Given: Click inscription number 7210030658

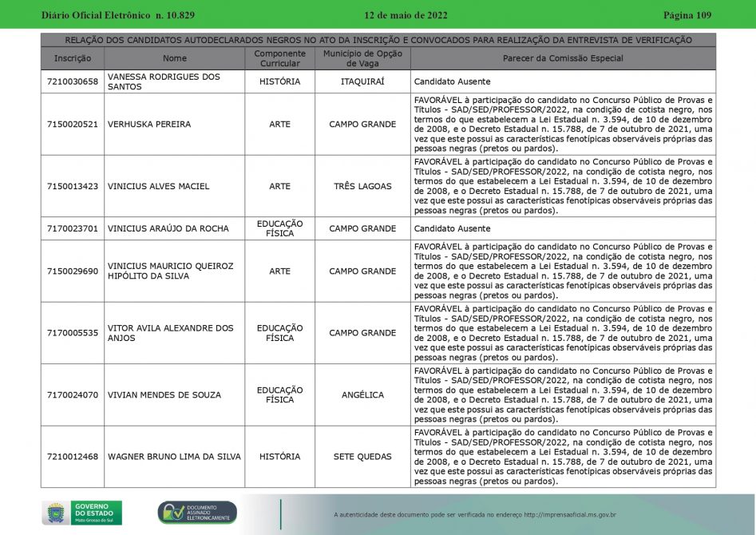Looking at the screenshot, I should pyautogui.click(x=73, y=81).
